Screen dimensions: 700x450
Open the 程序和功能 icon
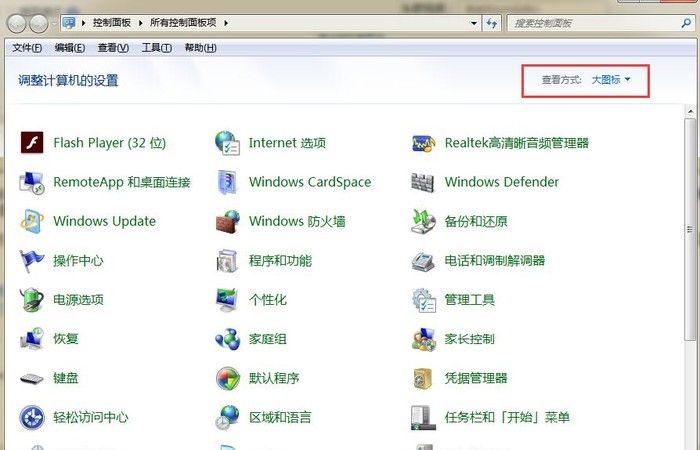(x=227, y=261)
